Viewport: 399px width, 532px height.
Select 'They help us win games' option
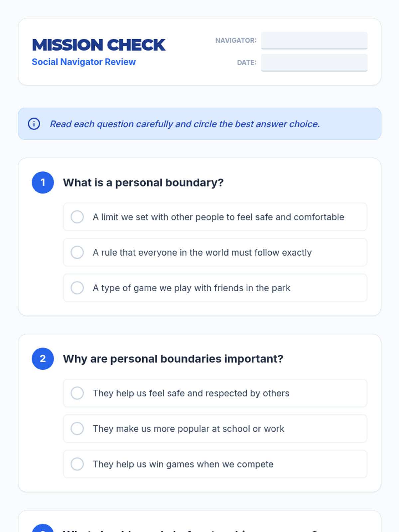77,464
